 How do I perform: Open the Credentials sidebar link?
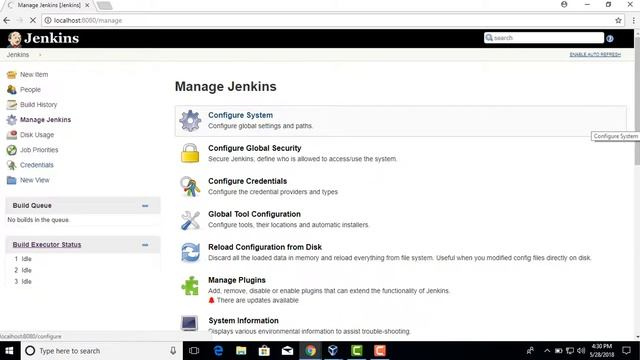point(37,165)
